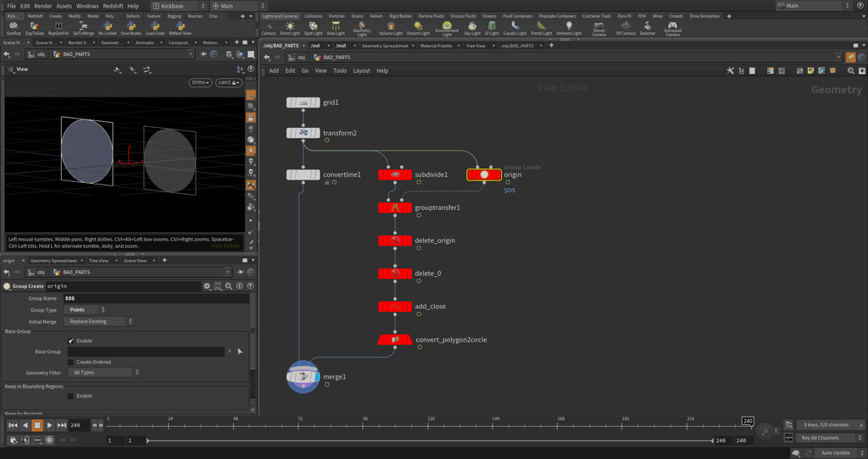Toggle Base Group Enable checkbox
Viewport: 868px width, 459px height.
71,340
